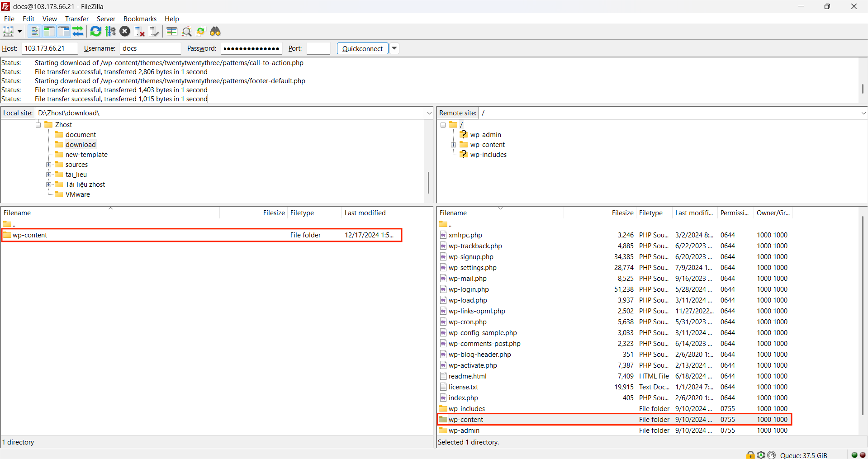Reconnect to the last used server

154,31
